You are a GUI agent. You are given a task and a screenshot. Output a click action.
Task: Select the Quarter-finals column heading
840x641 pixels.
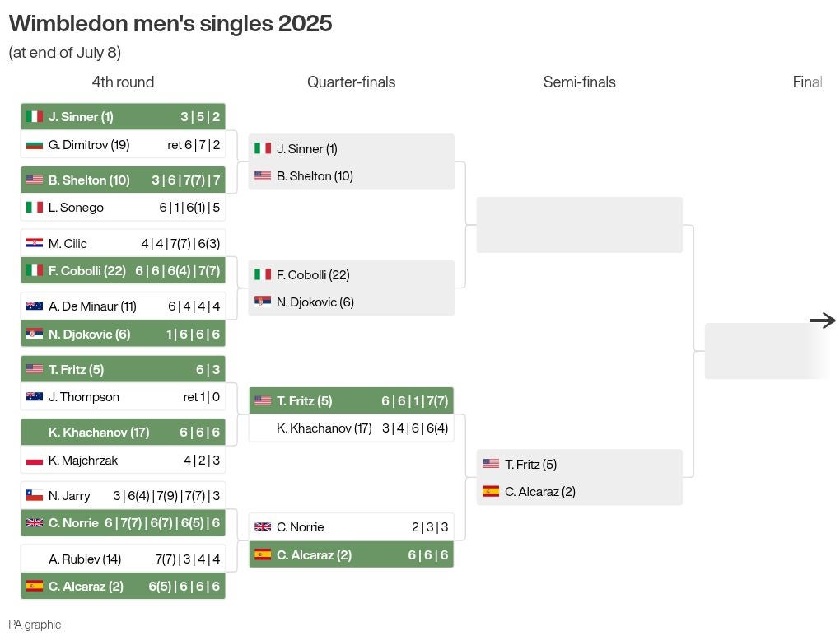351,82
